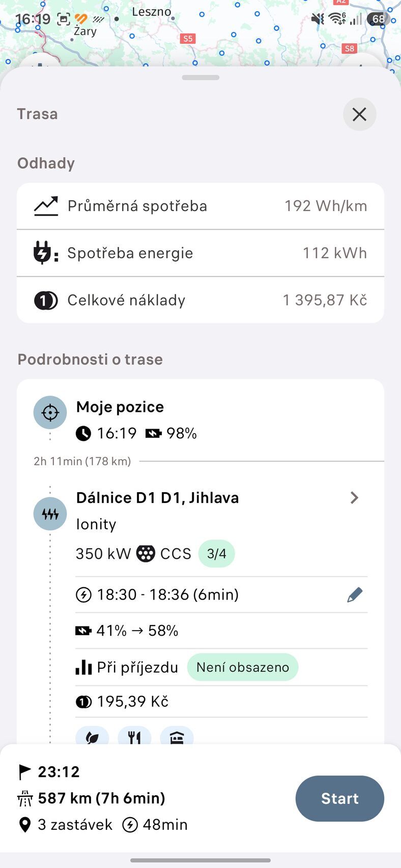Tap the shelter building amenity icon
401x868 pixels.
(x=177, y=736)
